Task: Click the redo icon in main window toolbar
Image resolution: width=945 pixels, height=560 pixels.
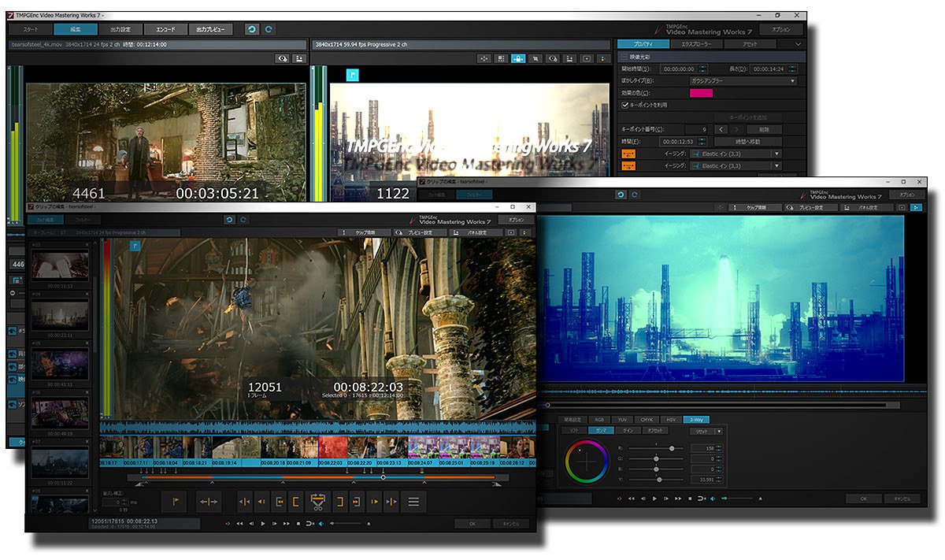Action: click(269, 29)
